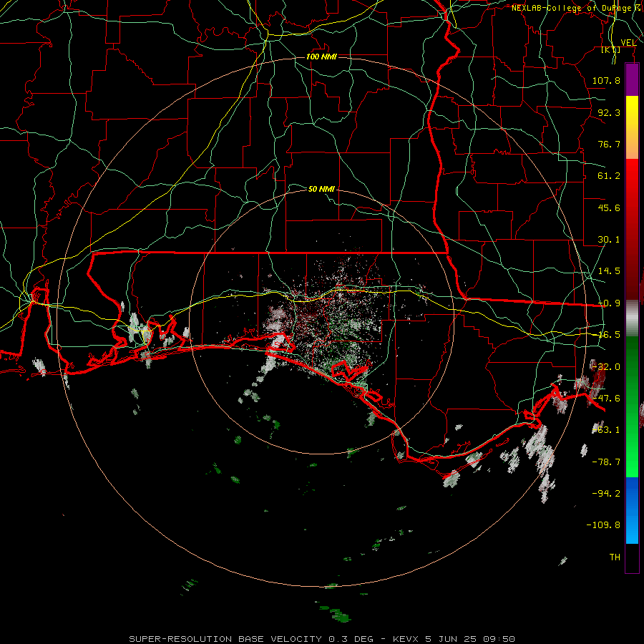Click the 92.3 velocity scale value
The height and width of the screenshot is (644, 644).
609,112
